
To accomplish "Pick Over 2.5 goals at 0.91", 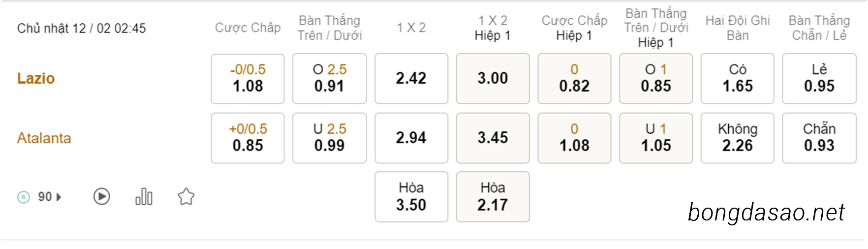I will coord(330,79).
